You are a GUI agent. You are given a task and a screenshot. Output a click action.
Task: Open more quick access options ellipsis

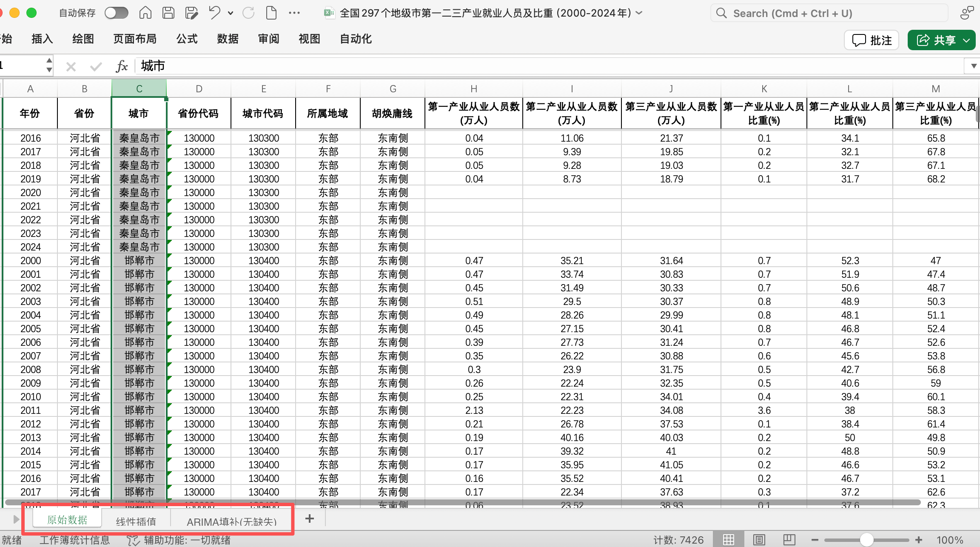[x=294, y=13]
